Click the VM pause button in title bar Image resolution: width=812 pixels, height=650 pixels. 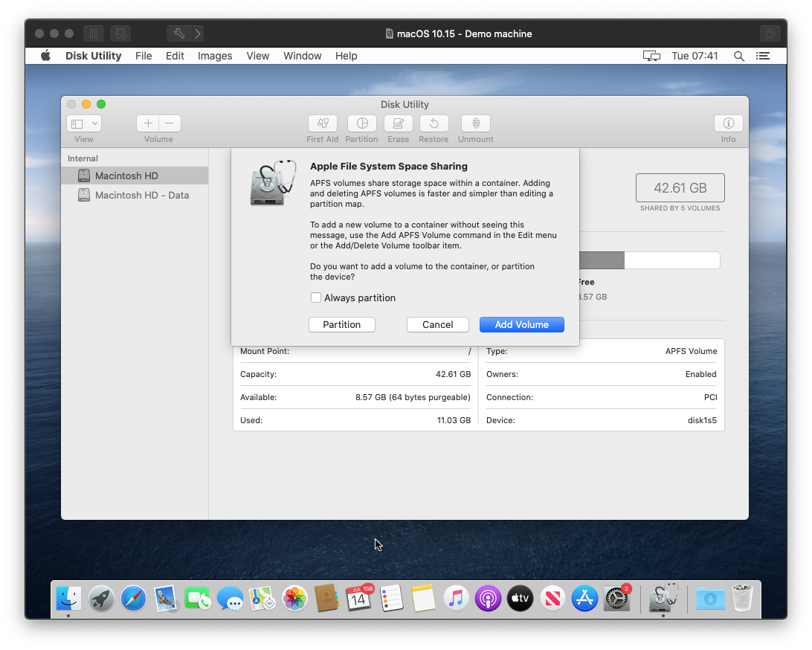coord(94,33)
